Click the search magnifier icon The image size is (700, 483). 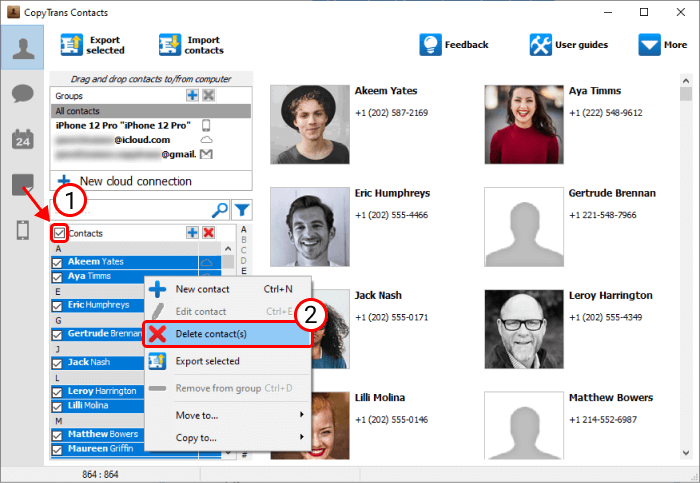[x=220, y=210]
